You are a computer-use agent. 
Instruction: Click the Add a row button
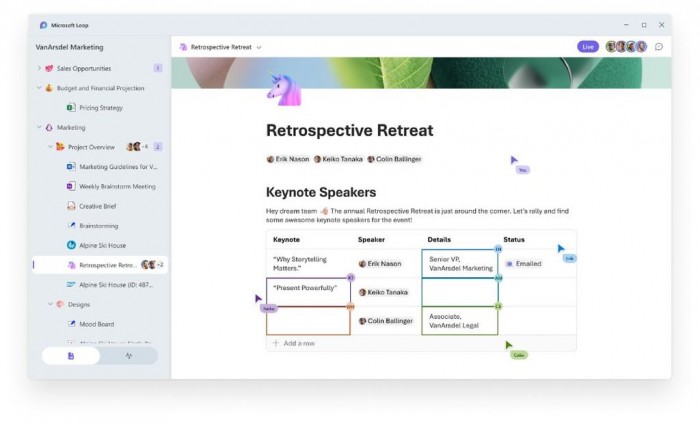[294, 343]
